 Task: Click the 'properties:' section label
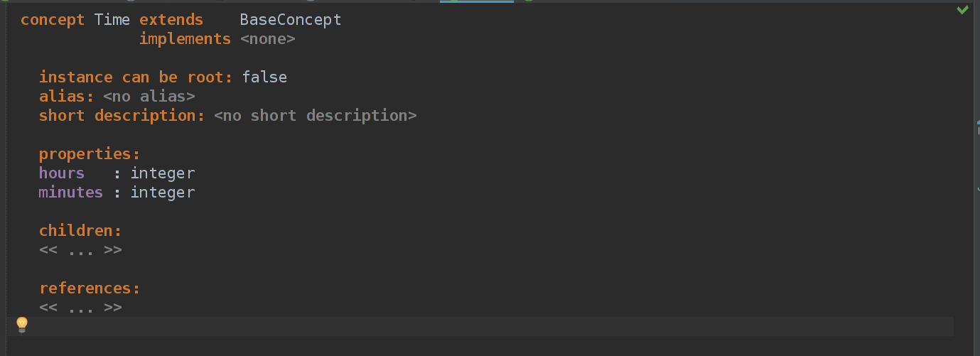click(x=90, y=153)
